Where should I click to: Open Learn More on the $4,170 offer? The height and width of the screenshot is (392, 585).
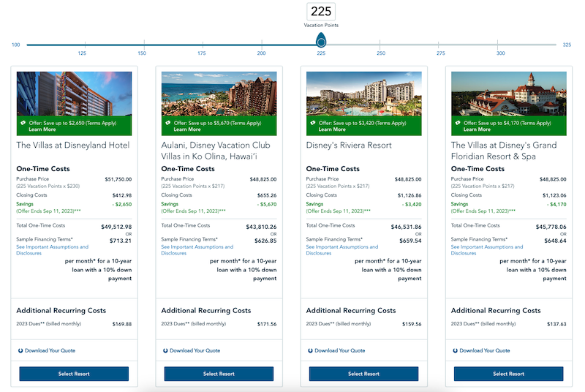[477, 129]
